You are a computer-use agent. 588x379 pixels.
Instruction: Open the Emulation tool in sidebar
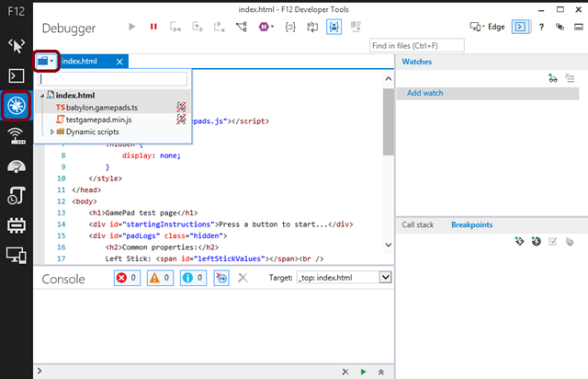point(17,256)
